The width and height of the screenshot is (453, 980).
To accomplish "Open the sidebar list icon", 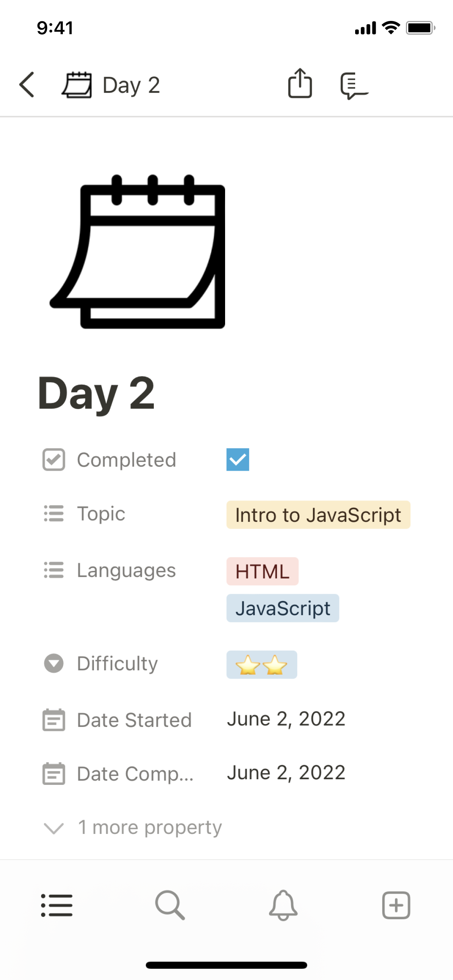I will [x=57, y=905].
